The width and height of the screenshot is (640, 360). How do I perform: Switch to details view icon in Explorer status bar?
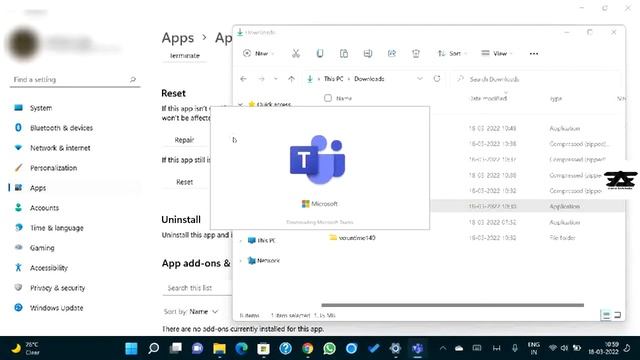tap(606, 315)
